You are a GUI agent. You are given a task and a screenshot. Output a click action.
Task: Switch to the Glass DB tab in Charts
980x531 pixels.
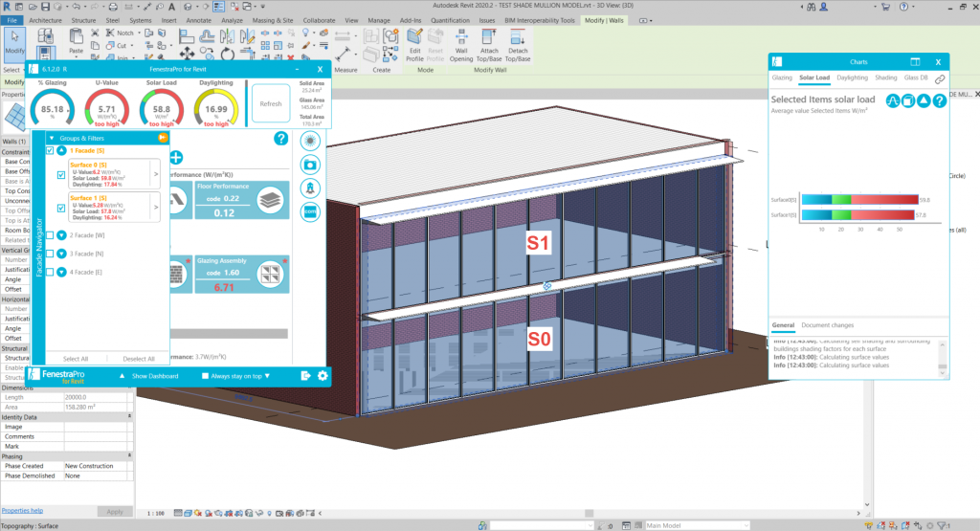[916, 77]
